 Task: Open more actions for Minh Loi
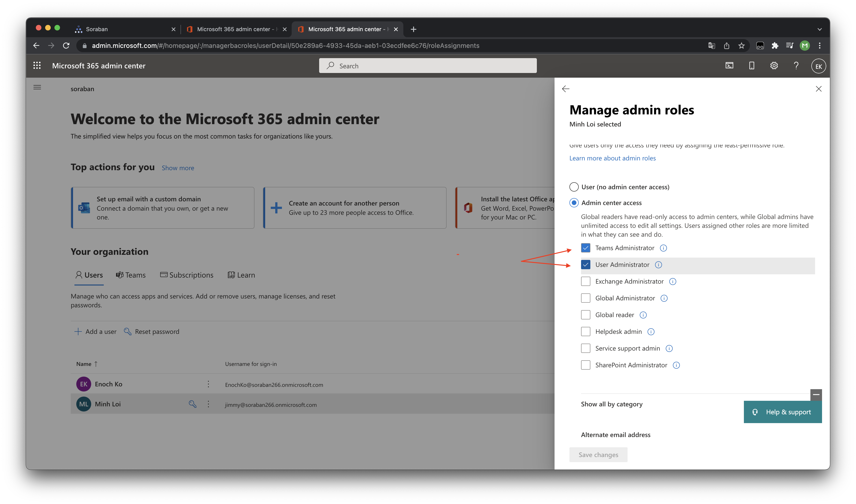click(x=208, y=404)
